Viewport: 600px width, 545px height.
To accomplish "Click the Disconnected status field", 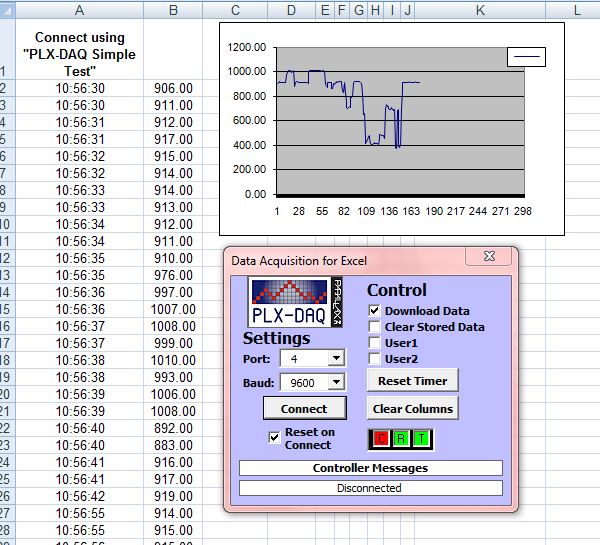I will click(x=370, y=488).
